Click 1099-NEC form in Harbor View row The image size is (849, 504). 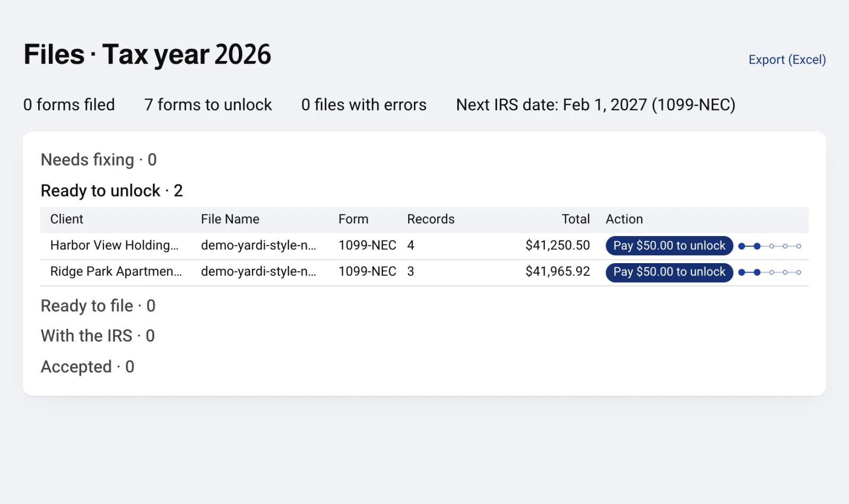[367, 245]
